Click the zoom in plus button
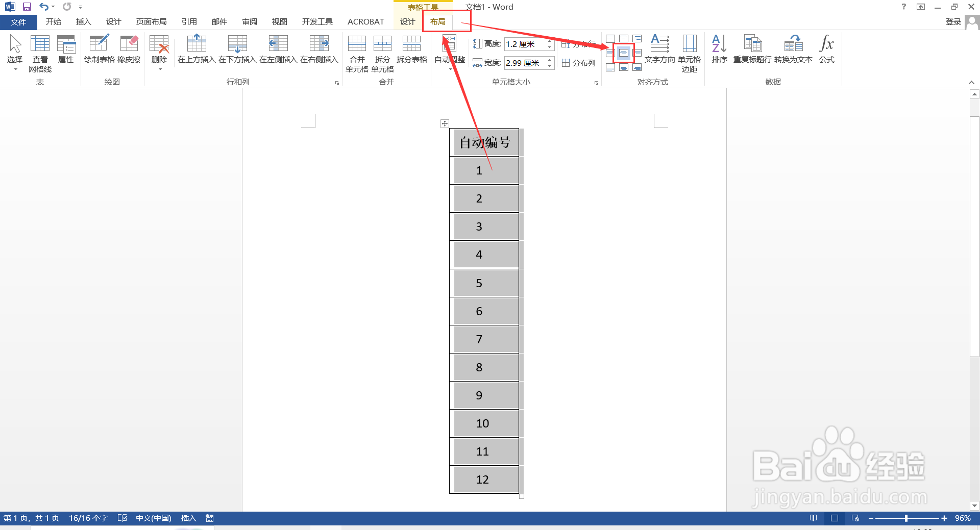 [944, 518]
